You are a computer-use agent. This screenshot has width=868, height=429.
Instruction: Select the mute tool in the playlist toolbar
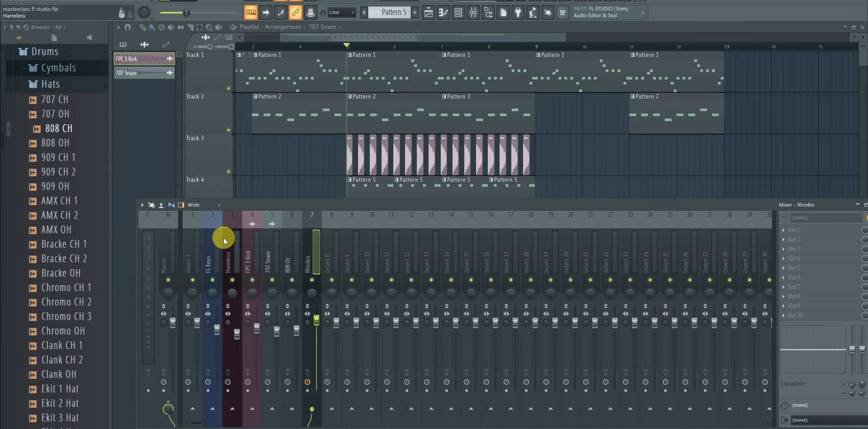pyautogui.click(x=171, y=27)
